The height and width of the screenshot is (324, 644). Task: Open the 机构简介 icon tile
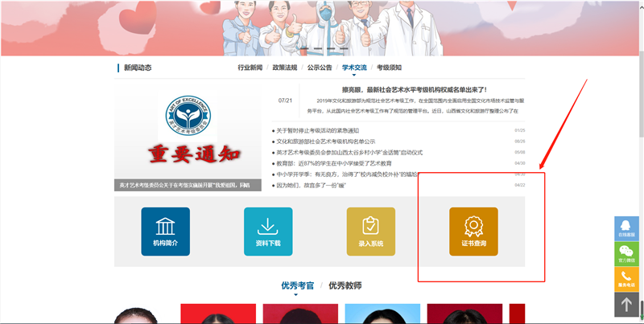coord(166,232)
